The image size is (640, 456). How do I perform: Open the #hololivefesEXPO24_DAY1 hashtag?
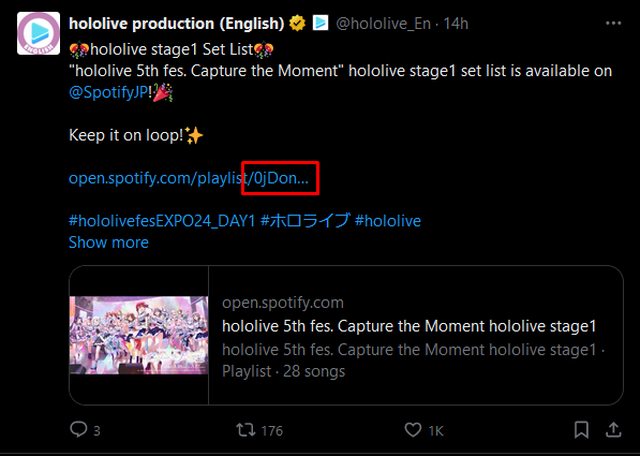coord(162,220)
